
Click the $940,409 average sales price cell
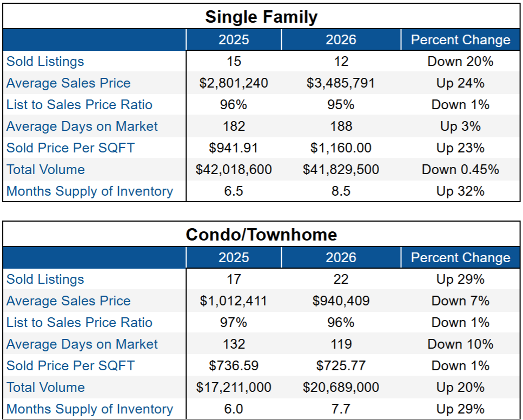pyautogui.click(x=341, y=301)
